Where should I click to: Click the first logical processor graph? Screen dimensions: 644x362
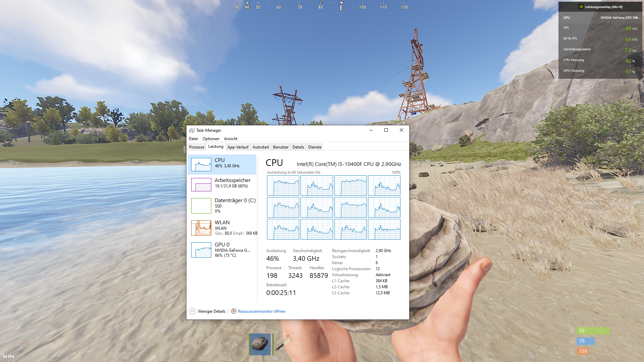coord(283,185)
